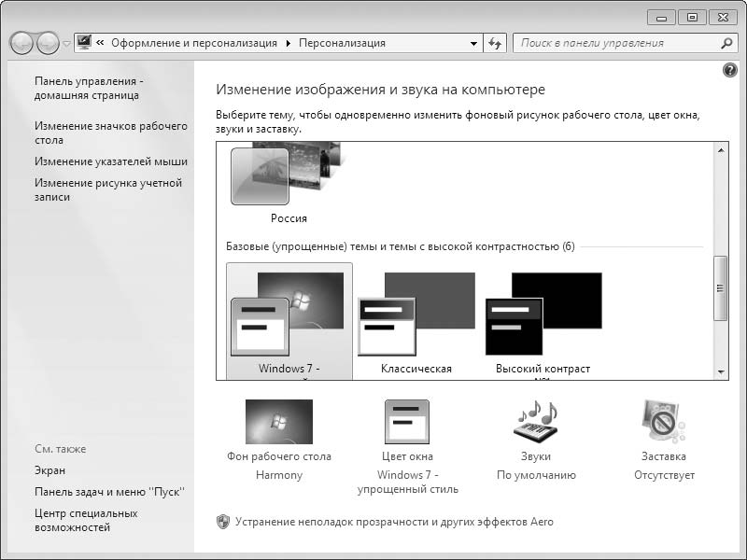Image resolution: width=747 pixels, height=560 pixels.
Task: Click the Aero troubleshooting shield icon
Action: (x=222, y=522)
